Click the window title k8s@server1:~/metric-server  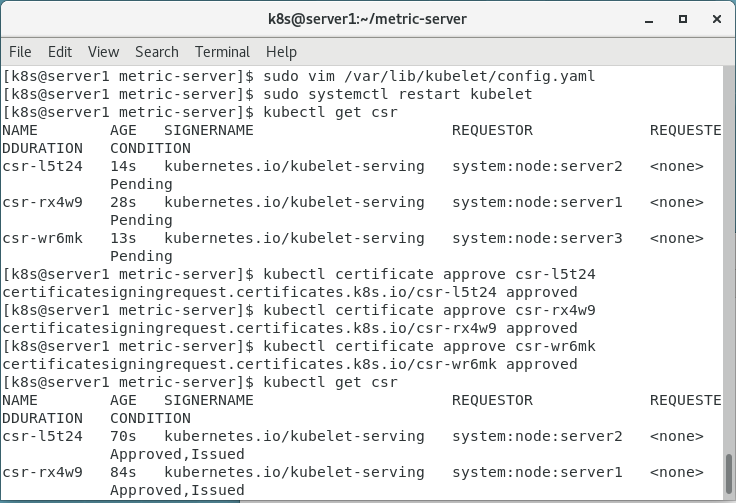coord(367,19)
